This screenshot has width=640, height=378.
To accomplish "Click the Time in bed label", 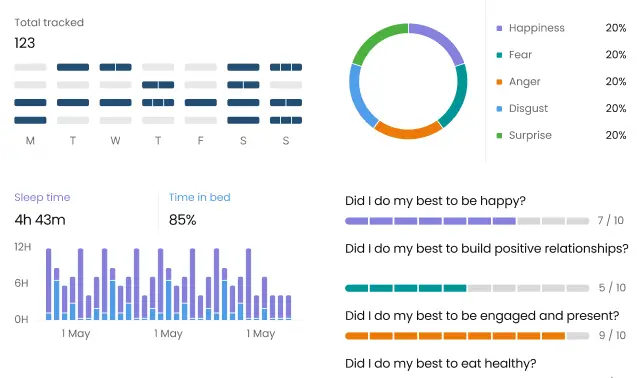I will click(x=200, y=198).
